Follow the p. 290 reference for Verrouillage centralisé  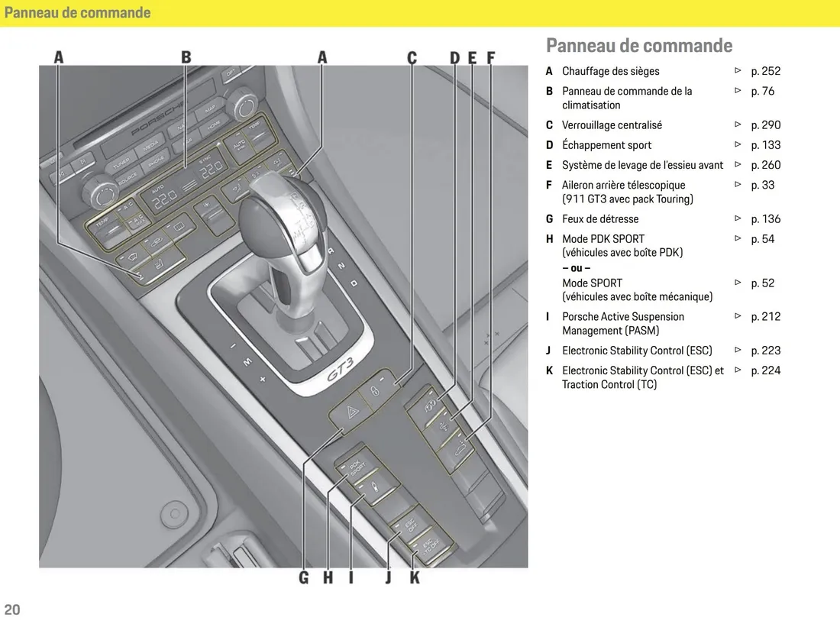pyautogui.click(x=765, y=124)
